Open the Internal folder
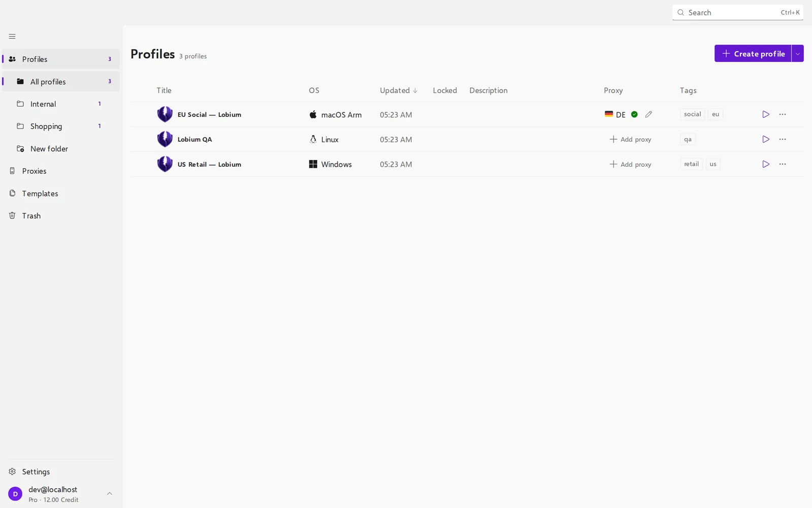Viewport: 812px width, 508px height. (61, 104)
